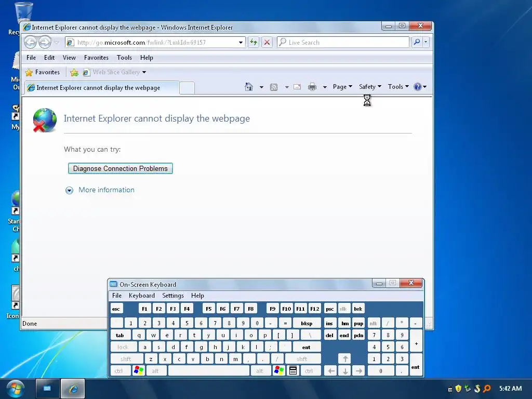This screenshot has width=532, height=399.
Task: Go back with the IE back arrow
Action: tap(30, 43)
